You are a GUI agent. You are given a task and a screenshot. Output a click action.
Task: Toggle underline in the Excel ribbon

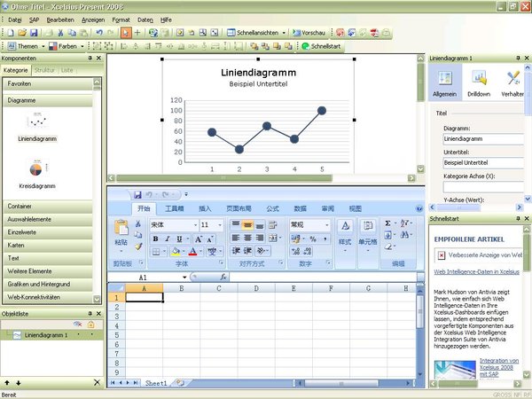tap(179, 239)
